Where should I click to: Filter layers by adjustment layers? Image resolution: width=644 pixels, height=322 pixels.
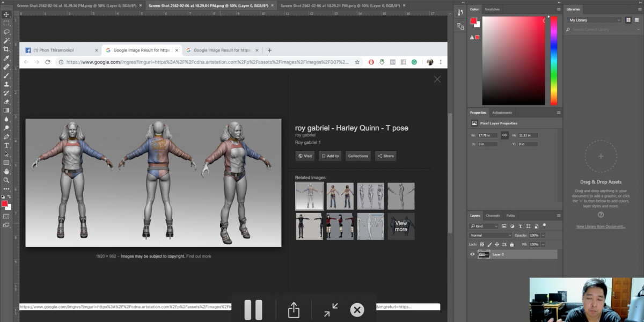[513, 226]
